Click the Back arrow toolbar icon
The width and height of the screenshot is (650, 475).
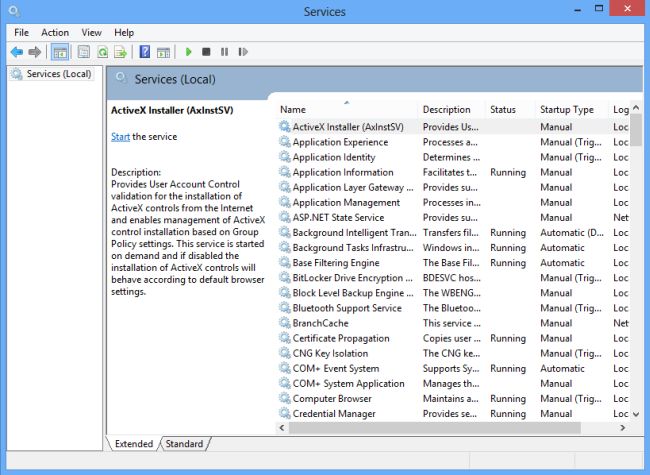pos(17,52)
